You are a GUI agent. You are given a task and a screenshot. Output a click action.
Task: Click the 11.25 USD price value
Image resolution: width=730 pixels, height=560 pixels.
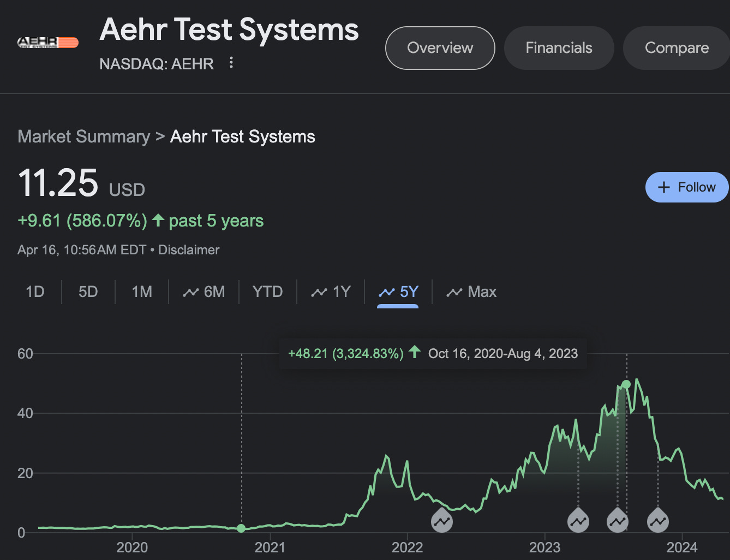(x=81, y=183)
